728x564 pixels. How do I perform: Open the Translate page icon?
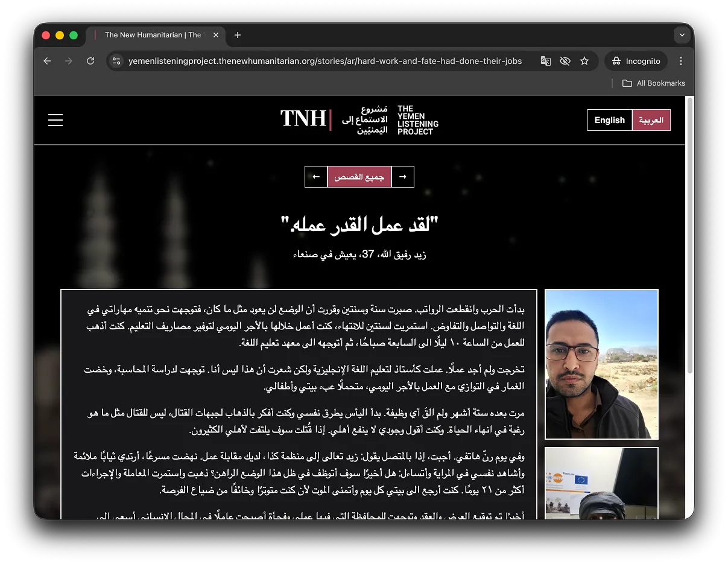pos(545,61)
